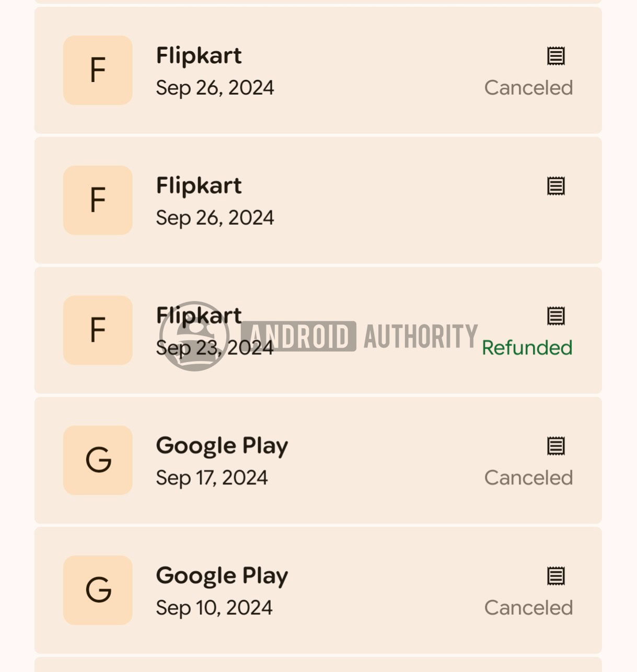Open receipt icon for refunded Flipkart order

pos(556,316)
